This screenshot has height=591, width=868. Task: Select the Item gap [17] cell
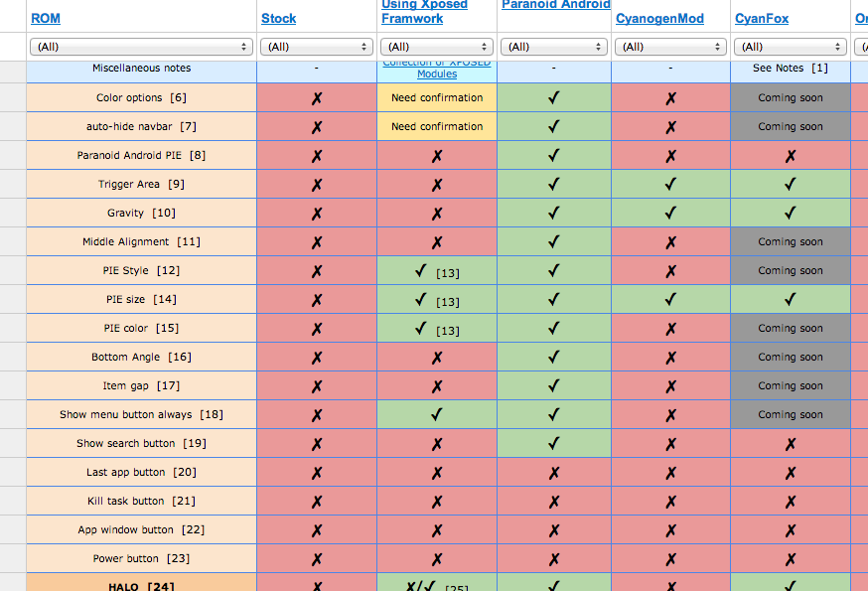(141, 385)
